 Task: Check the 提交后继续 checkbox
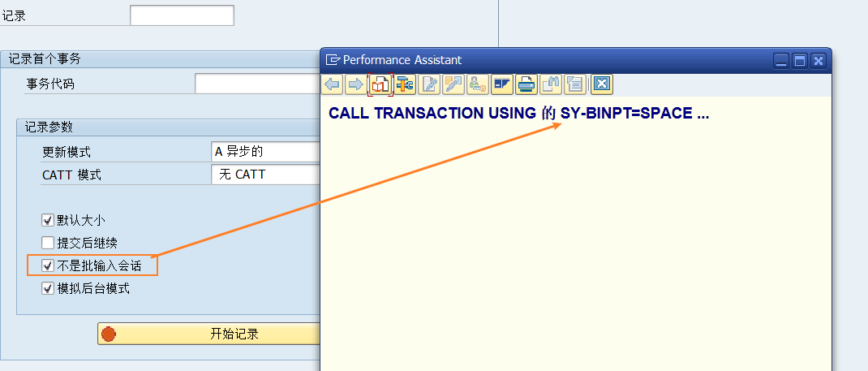point(48,243)
